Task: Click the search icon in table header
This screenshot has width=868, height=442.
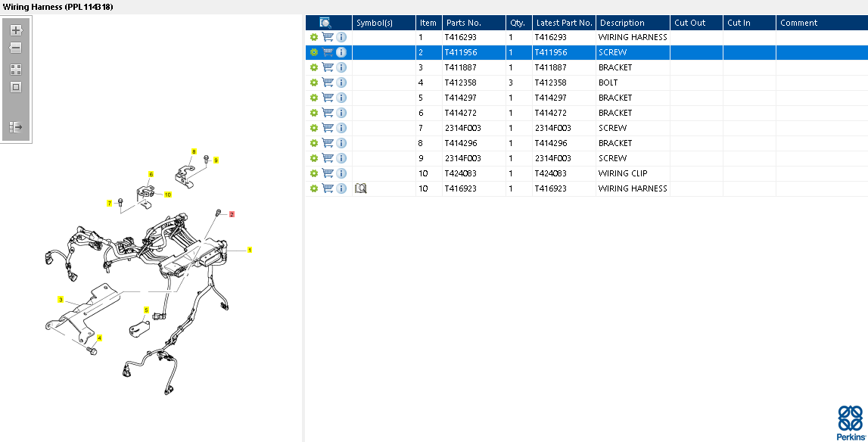Action: (325, 23)
